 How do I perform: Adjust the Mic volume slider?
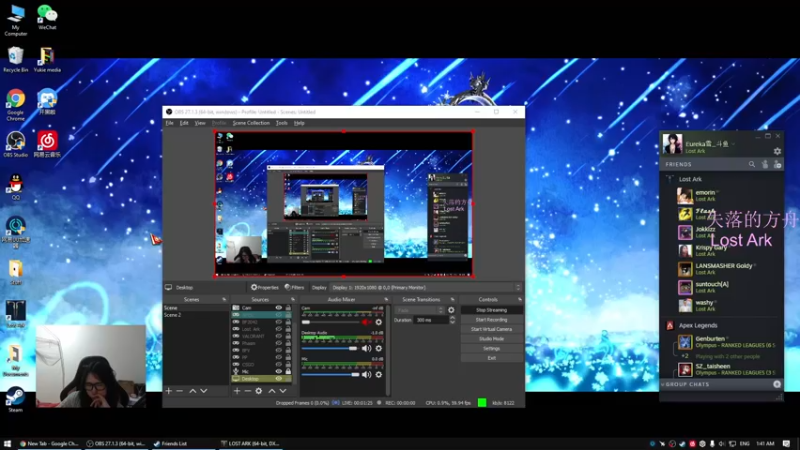click(331, 374)
